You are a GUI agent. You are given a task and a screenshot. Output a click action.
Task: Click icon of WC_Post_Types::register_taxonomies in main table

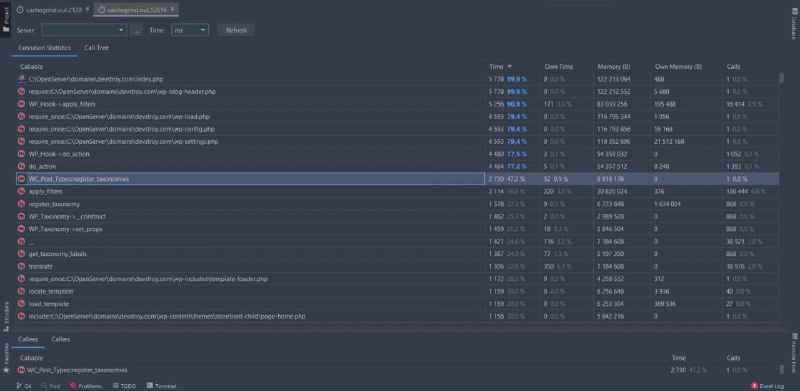21,179
